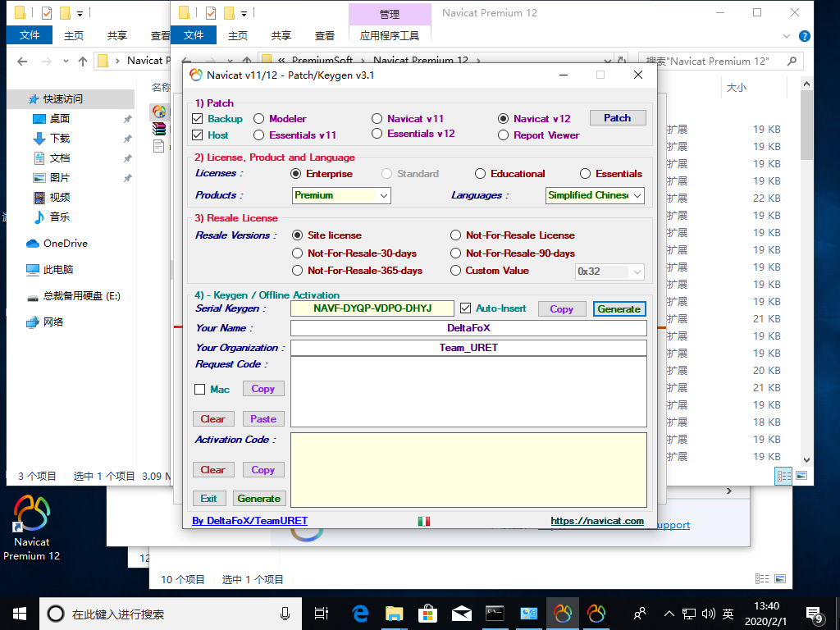Generate the Activation Code
Viewport: 840px width, 630px height.
[259, 499]
